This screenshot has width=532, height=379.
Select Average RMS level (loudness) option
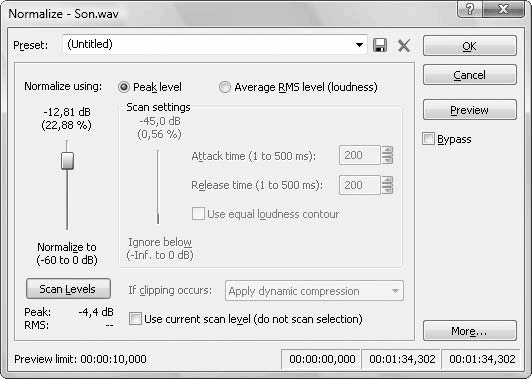pyautogui.click(x=225, y=87)
